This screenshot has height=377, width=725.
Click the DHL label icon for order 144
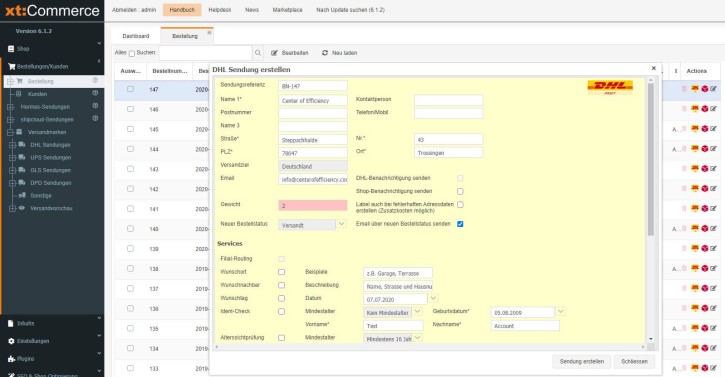(694, 148)
